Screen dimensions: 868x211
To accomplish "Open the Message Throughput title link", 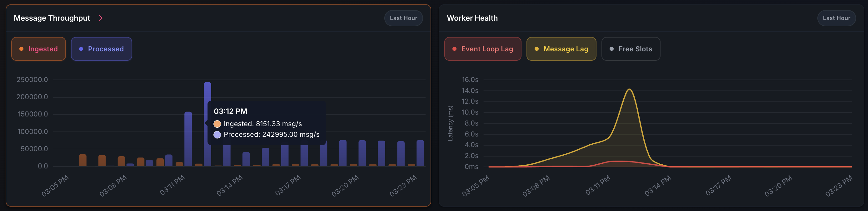I will [52, 18].
